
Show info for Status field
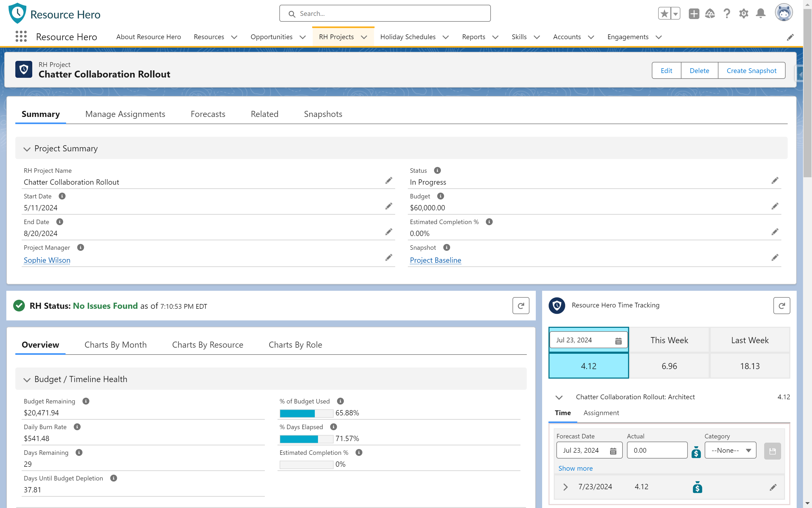point(437,170)
